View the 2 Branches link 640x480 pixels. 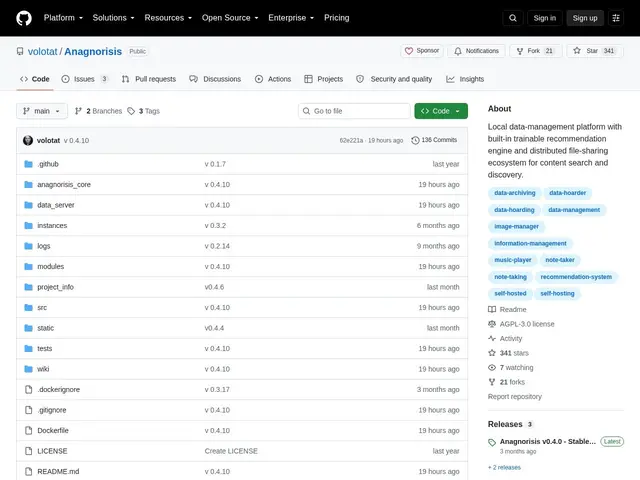(98, 111)
